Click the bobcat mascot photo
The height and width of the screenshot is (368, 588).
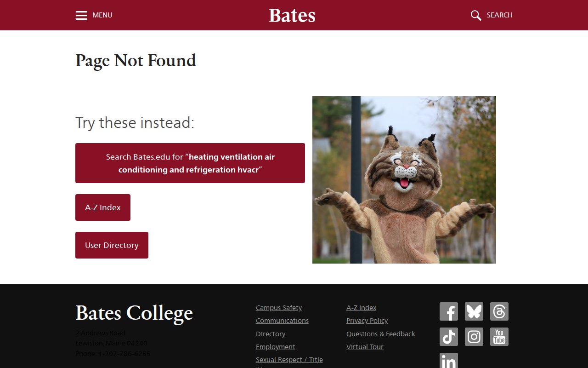click(404, 180)
